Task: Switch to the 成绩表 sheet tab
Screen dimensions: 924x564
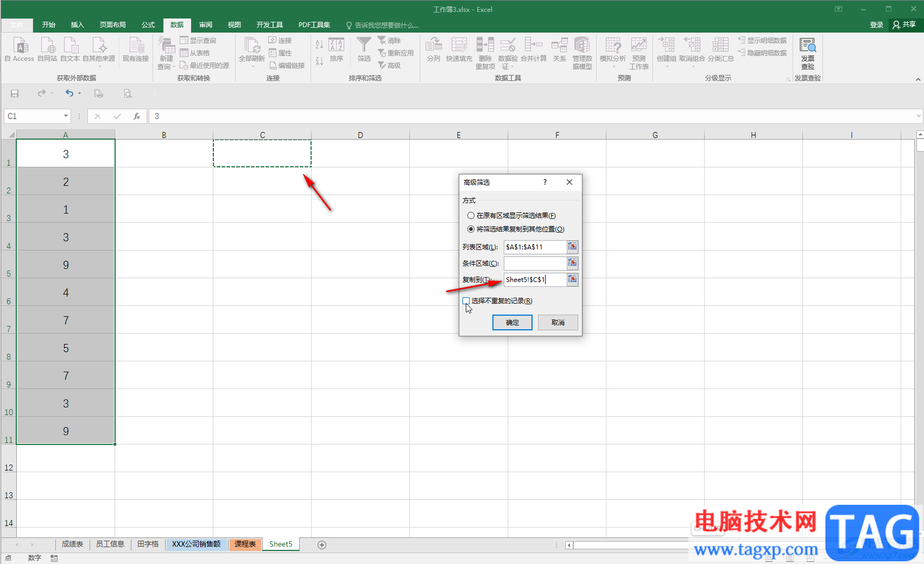Action: click(72, 544)
